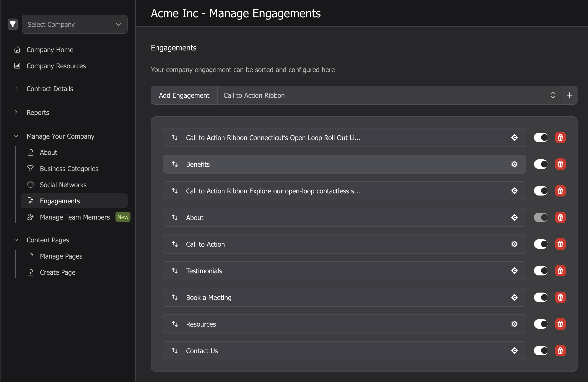Open Company Resources page
The height and width of the screenshot is (382, 588).
pyautogui.click(x=56, y=66)
